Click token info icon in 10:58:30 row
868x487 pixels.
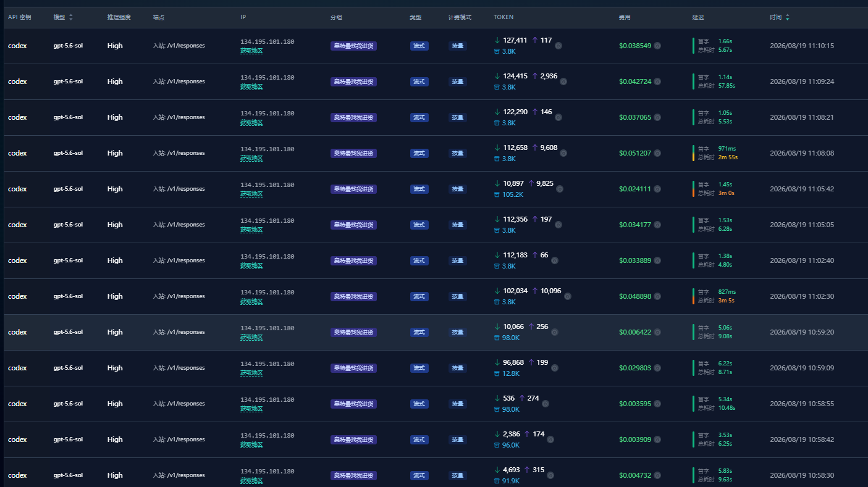click(550, 475)
